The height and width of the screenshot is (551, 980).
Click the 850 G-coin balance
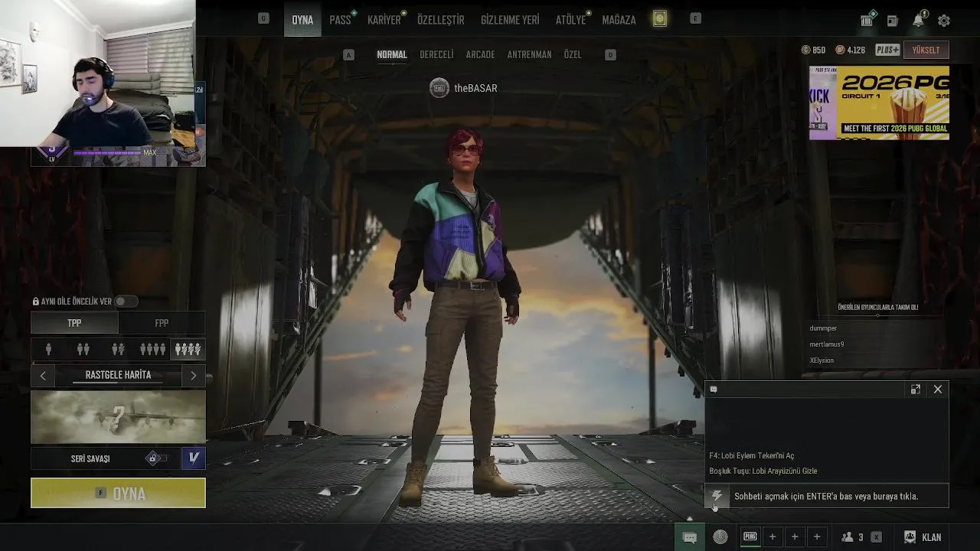point(813,50)
